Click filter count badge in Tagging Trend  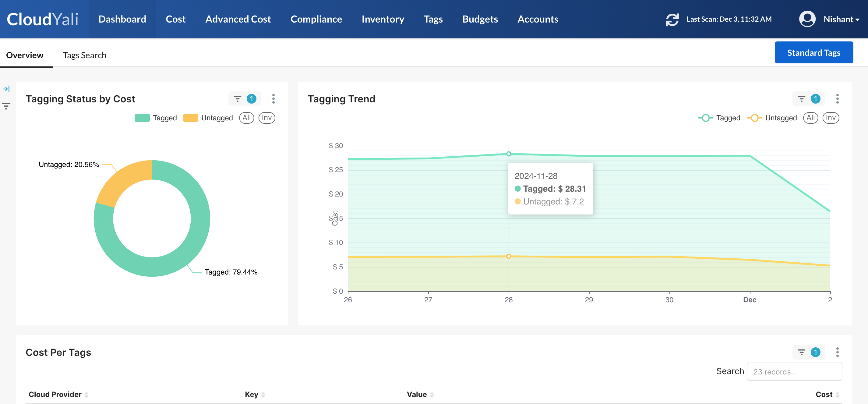pyautogui.click(x=815, y=99)
